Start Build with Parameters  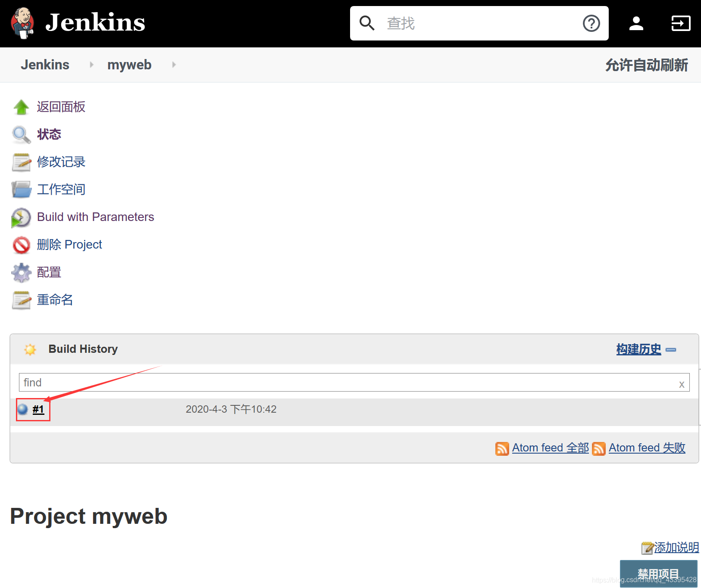tap(96, 217)
